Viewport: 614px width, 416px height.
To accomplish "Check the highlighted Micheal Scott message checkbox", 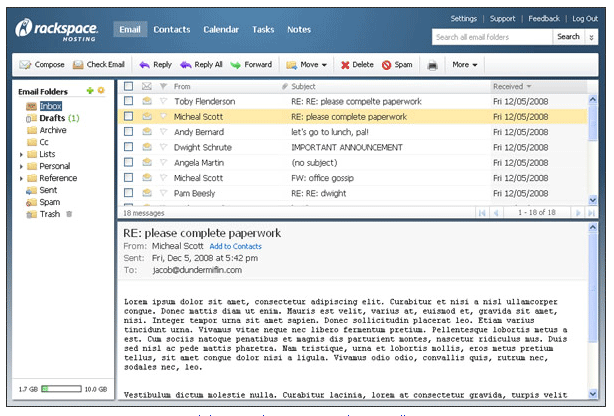I will (128, 116).
